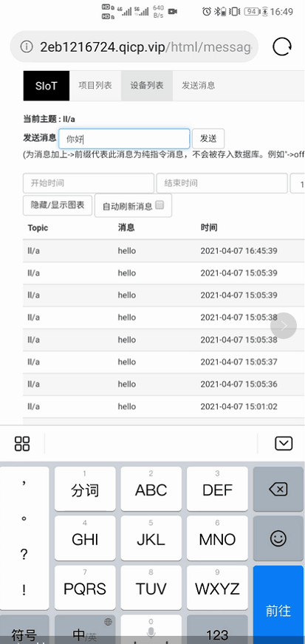
Task: Tap the backspace key on keyboard
Action: tap(278, 489)
